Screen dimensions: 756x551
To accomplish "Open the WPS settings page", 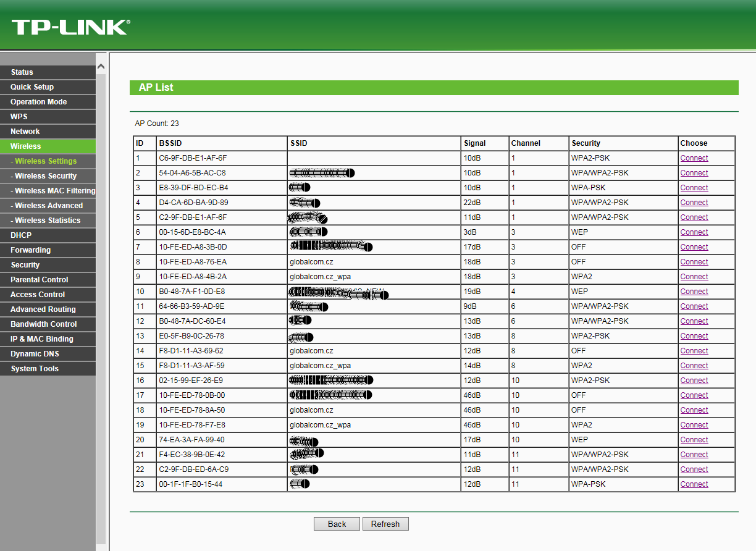I will [48, 117].
